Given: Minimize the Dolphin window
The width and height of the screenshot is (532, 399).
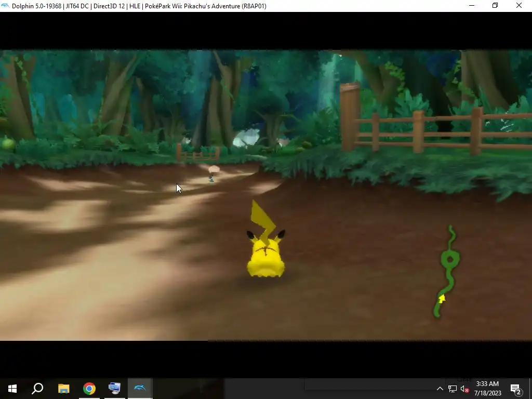Looking at the screenshot, I should tap(472, 6).
